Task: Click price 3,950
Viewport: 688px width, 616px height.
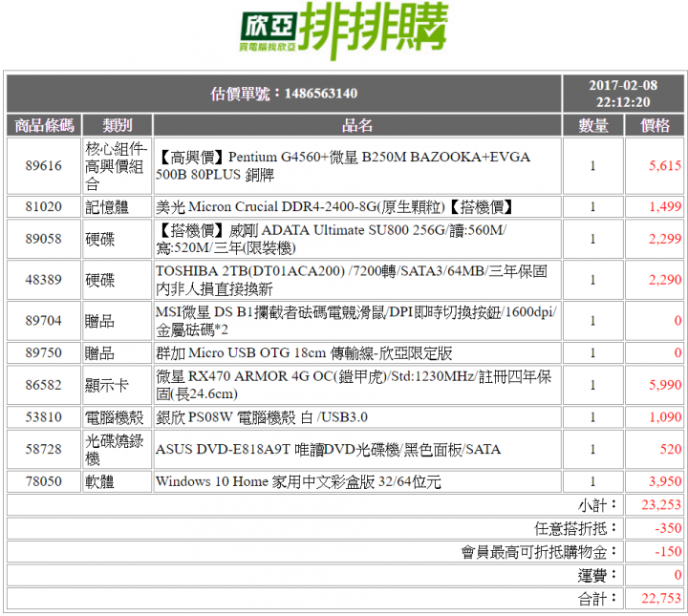Action: 665,481
